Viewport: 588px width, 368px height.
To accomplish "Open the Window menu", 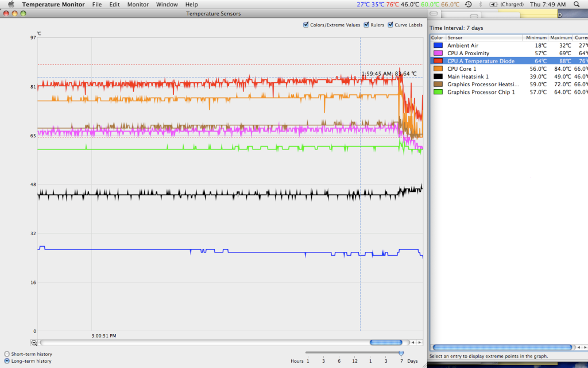I will pyautogui.click(x=167, y=4).
